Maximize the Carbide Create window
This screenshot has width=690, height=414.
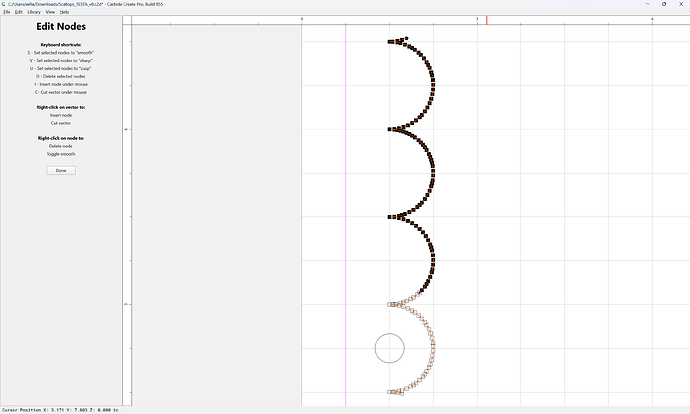(664, 4)
